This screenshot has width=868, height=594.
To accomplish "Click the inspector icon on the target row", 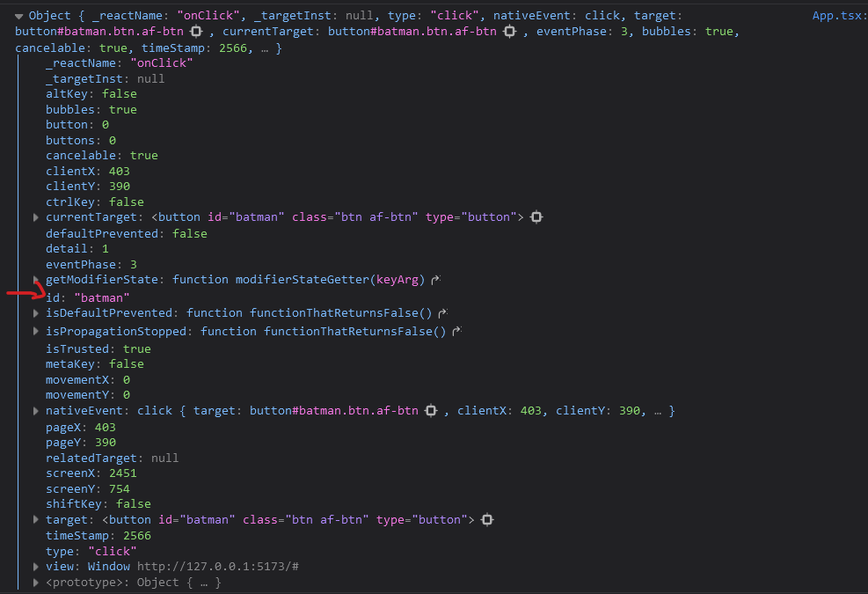I will [x=487, y=520].
